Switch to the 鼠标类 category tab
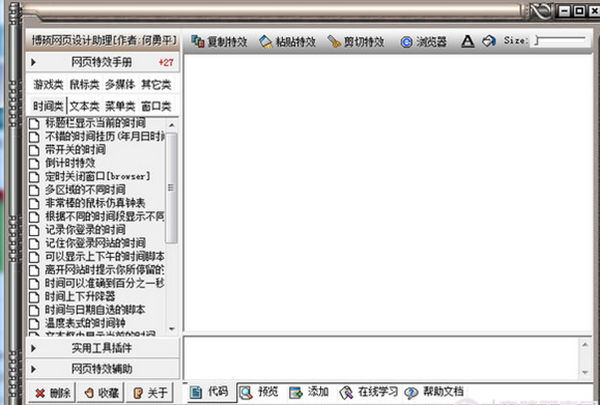This screenshot has width=600, height=405. tap(84, 84)
